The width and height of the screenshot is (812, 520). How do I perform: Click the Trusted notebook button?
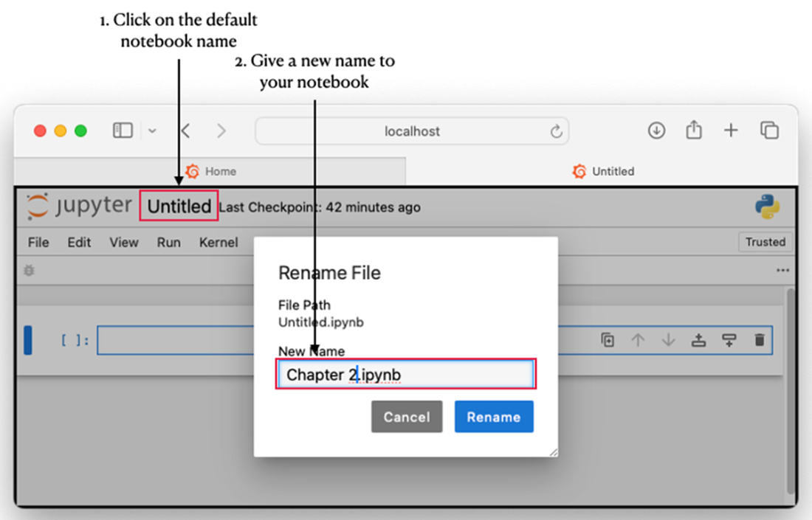pos(765,242)
